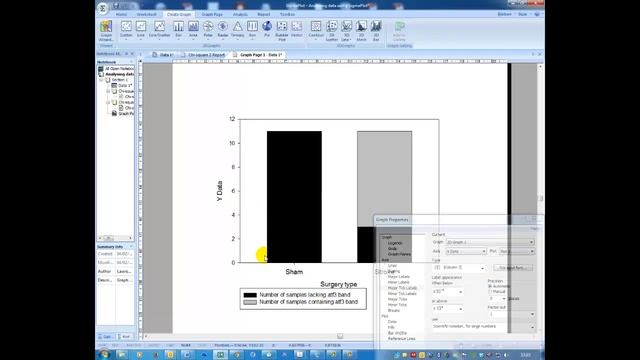Click the Windows Start button
Image resolution: width=640 pixels, height=360 pixels.
(x=104, y=354)
